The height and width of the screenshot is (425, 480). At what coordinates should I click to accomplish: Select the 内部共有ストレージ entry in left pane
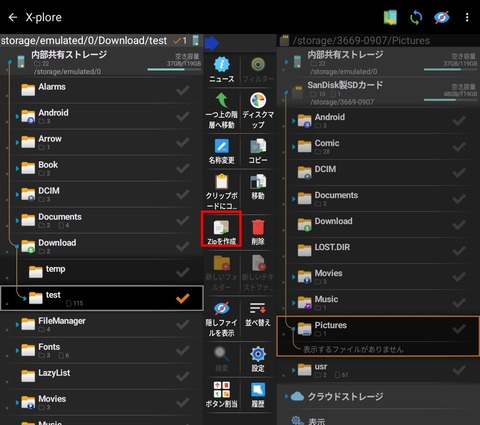(x=102, y=62)
